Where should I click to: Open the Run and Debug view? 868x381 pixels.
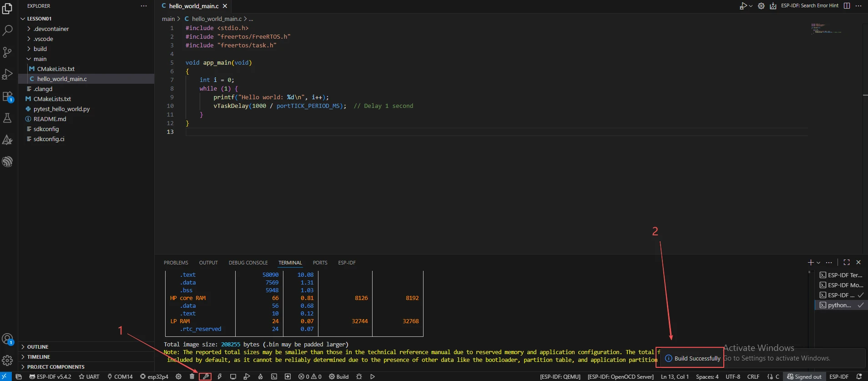[x=7, y=74]
